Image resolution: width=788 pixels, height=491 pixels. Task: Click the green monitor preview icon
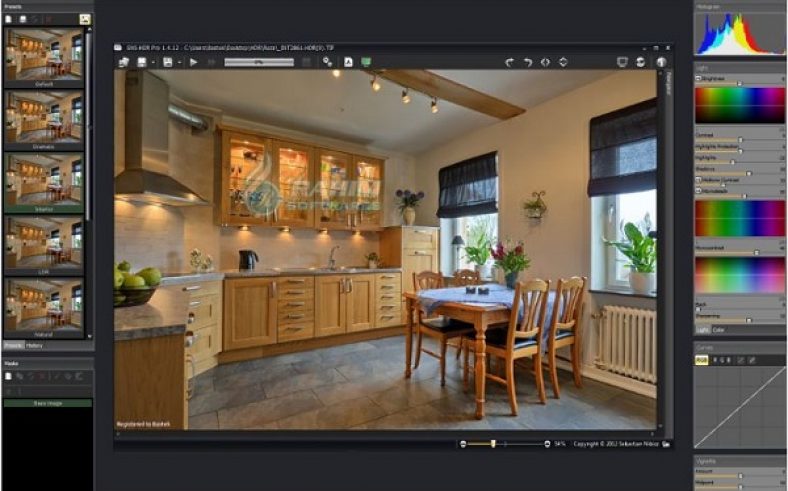click(x=366, y=62)
